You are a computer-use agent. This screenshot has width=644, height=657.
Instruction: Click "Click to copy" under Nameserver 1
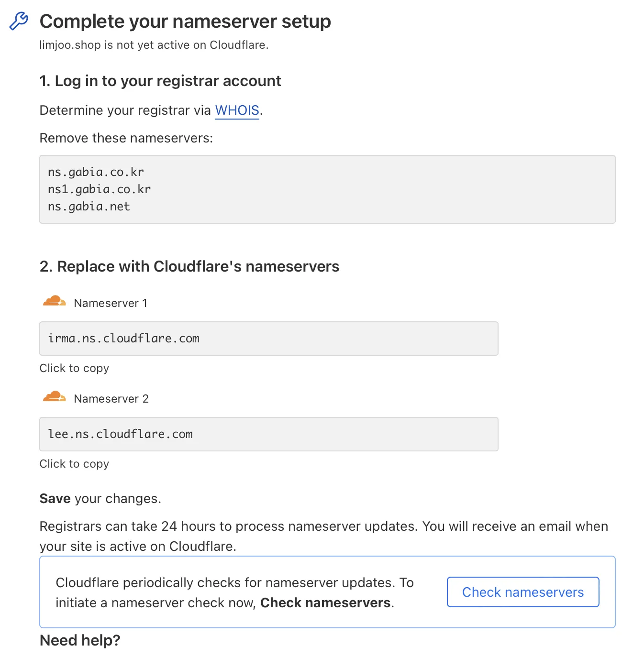tap(74, 368)
